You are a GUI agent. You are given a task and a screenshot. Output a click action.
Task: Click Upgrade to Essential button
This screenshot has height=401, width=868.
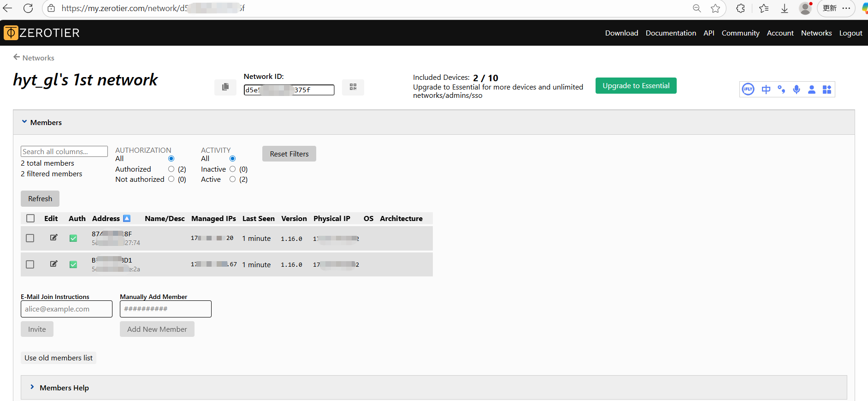[636, 86]
